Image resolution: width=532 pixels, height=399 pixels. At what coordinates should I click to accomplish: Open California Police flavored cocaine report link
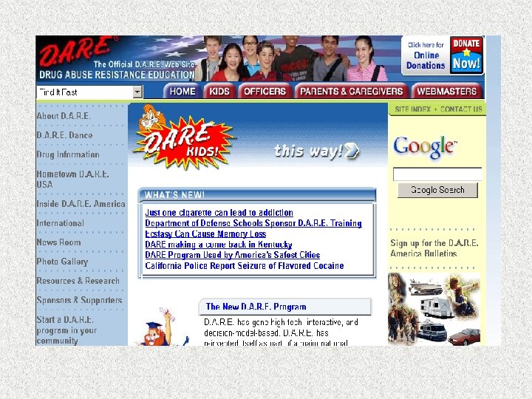245,266
